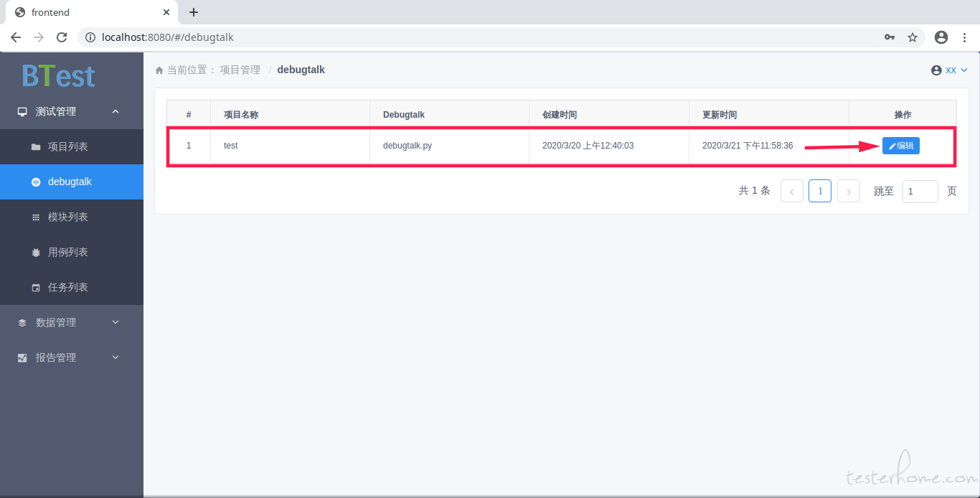Expand the 报告管理 menu chevron
The width and height of the screenshot is (980, 498).
coord(116,357)
